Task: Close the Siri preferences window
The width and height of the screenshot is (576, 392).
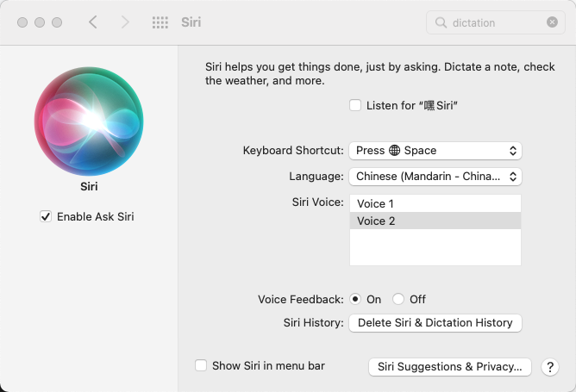Action: coord(22,22)
